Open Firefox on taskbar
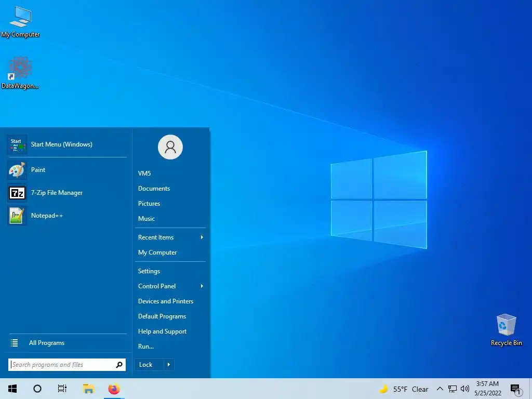This screenshot has width=532, height=399. (x=114, y=389)
